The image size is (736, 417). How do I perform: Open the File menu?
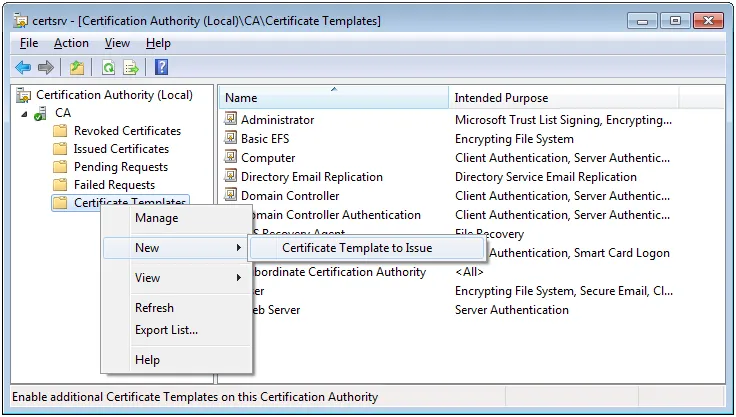point(29,43)
